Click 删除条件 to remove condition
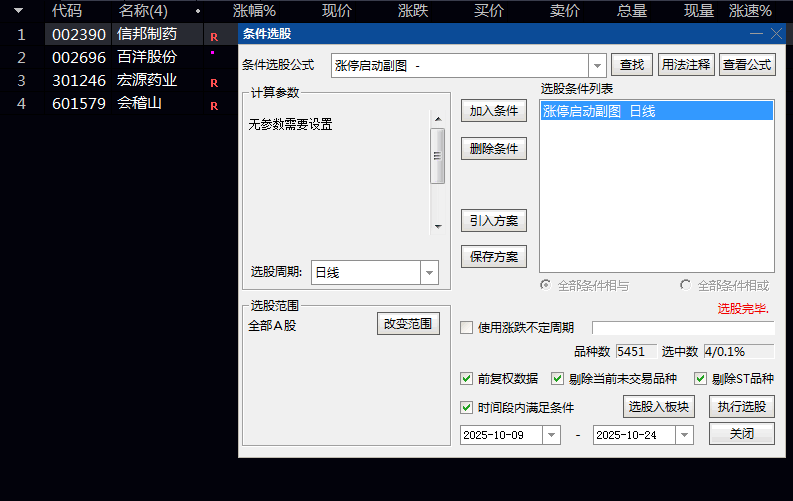 tap(494, 149)
